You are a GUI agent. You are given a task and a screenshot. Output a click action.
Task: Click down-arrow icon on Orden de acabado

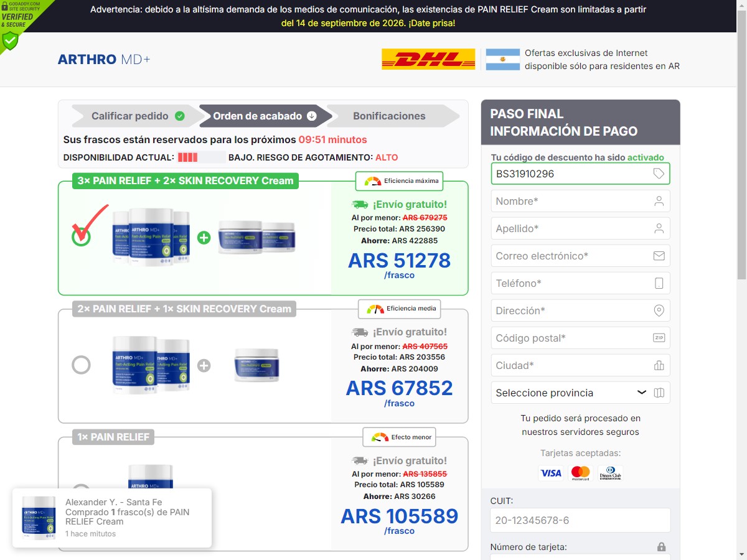coord(312,116)
